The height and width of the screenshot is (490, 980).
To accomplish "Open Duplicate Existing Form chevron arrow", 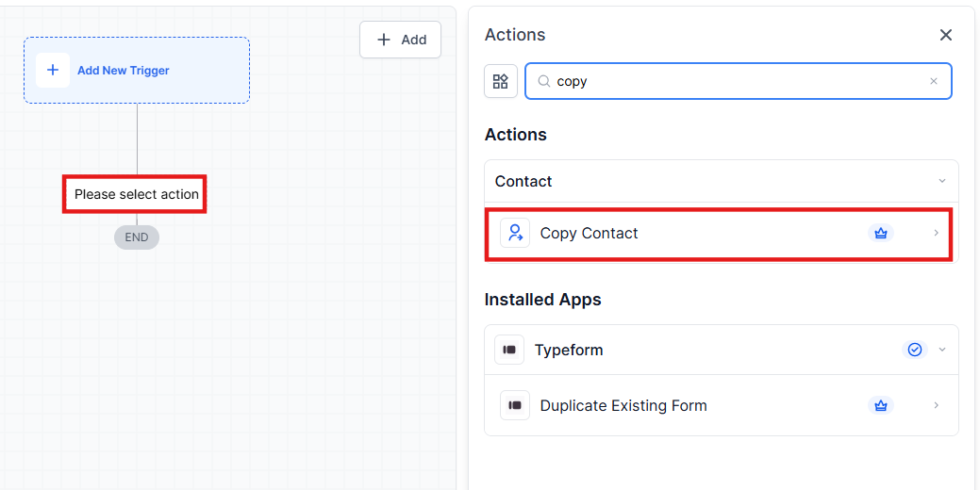I will [936, 405].
